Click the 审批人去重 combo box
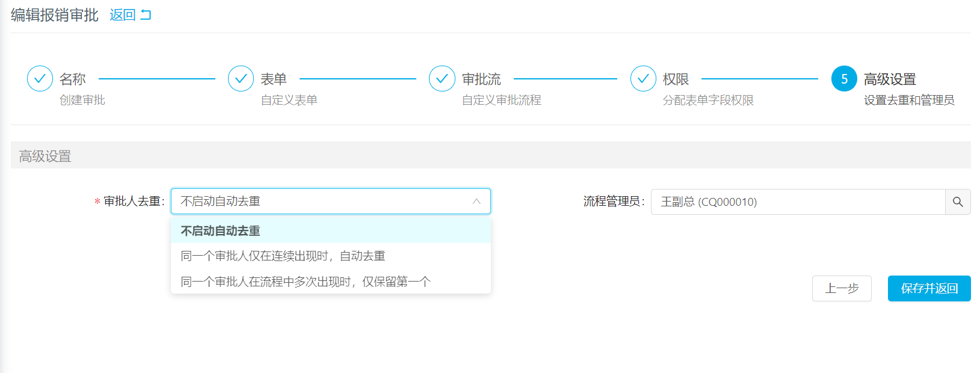The width and height of the screenshot is (980, 373). click(325, 202)
